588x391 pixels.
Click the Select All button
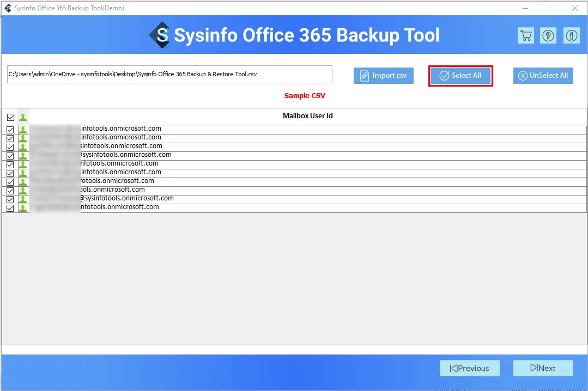coord(460,76)
